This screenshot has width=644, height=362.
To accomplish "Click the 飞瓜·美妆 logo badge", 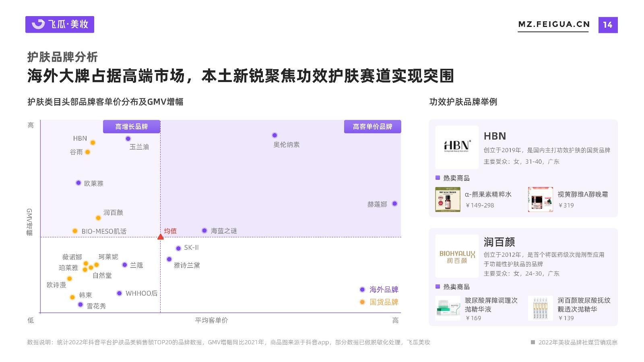I will point(60,25).
